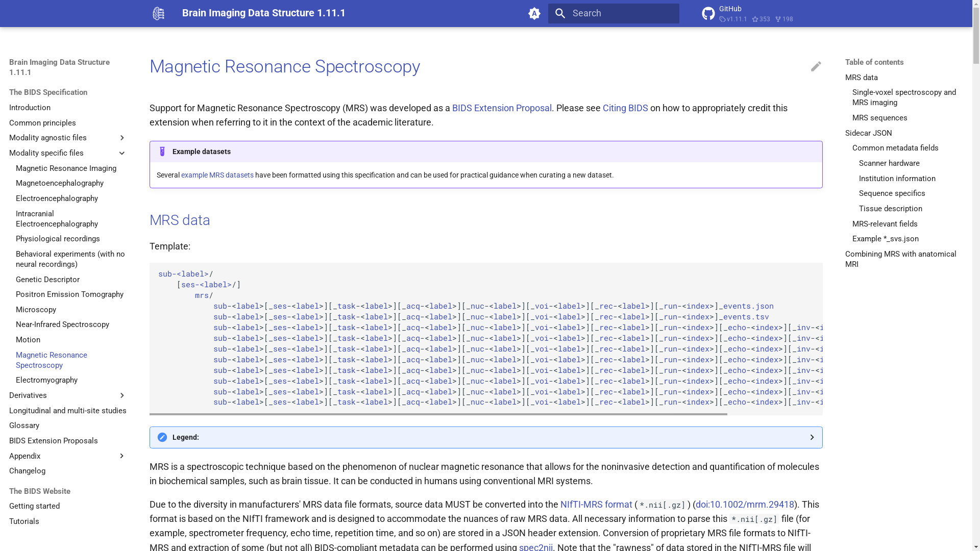Screen dimensions: 980x551
Task: Click the search magnifier icon
Action: [560, 13]
